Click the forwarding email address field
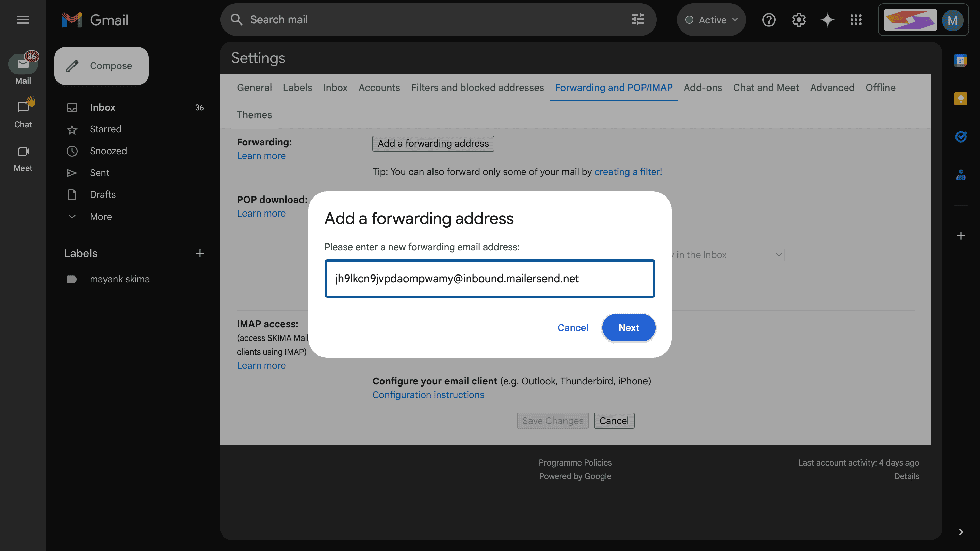The width and height of the screenshot is (980, 551). [x=490, y=278]
